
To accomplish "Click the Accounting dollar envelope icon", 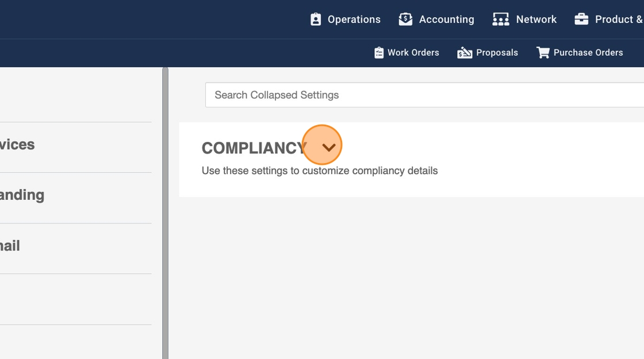I will click(405, 20).
